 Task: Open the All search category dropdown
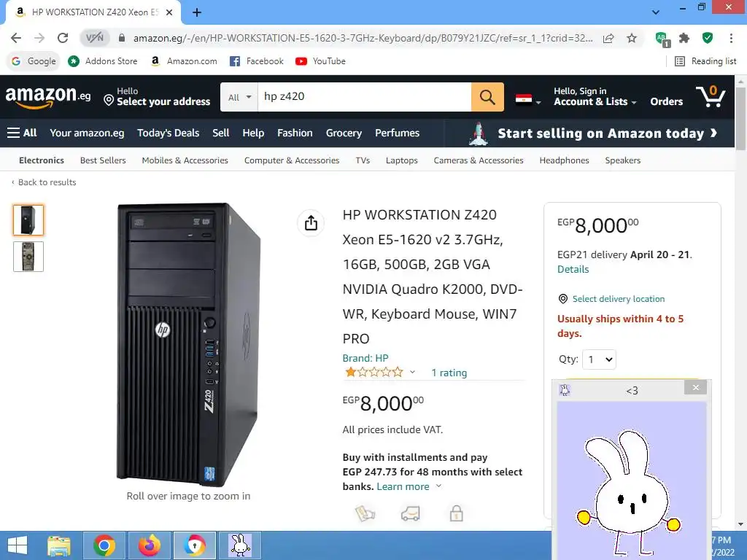coord(239,97)
